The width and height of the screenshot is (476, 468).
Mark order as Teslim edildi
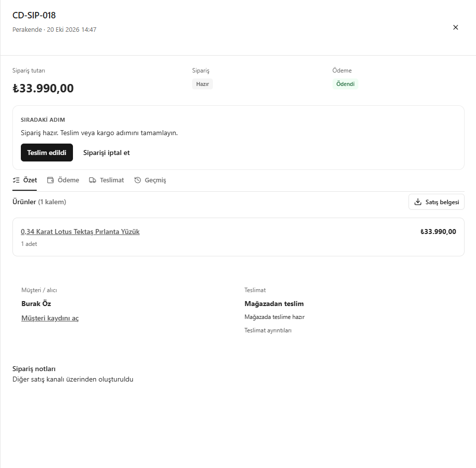click(x=47, y=153)
